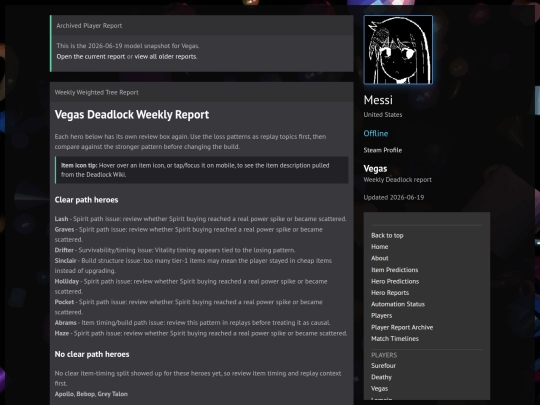Click the Pocket hero name
The height and width of the screenshot is (405, 540).
tap(64, 302)
